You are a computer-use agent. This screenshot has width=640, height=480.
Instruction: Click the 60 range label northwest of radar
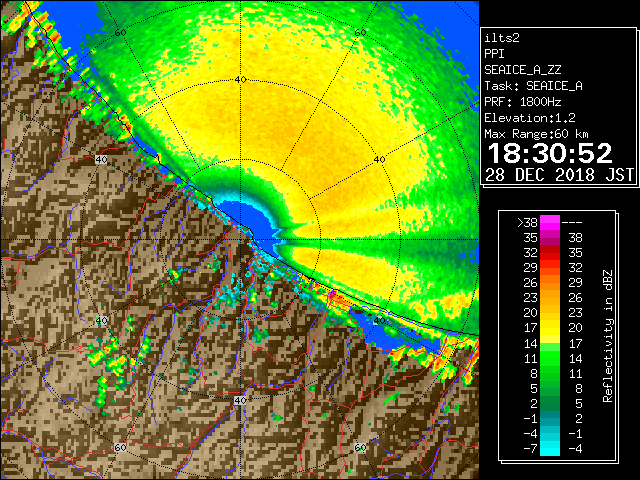(120, 32)
